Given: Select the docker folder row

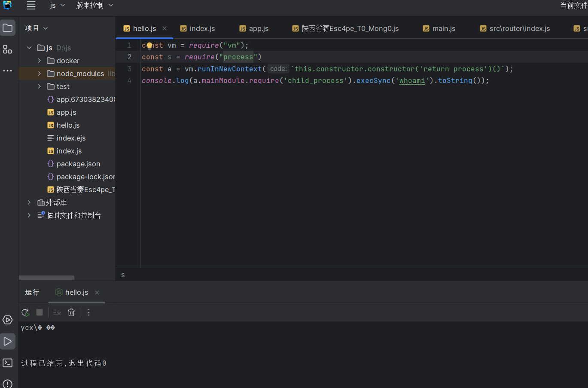Looking at the screenshot, I should pyautogui.click(x=67, y=61).
